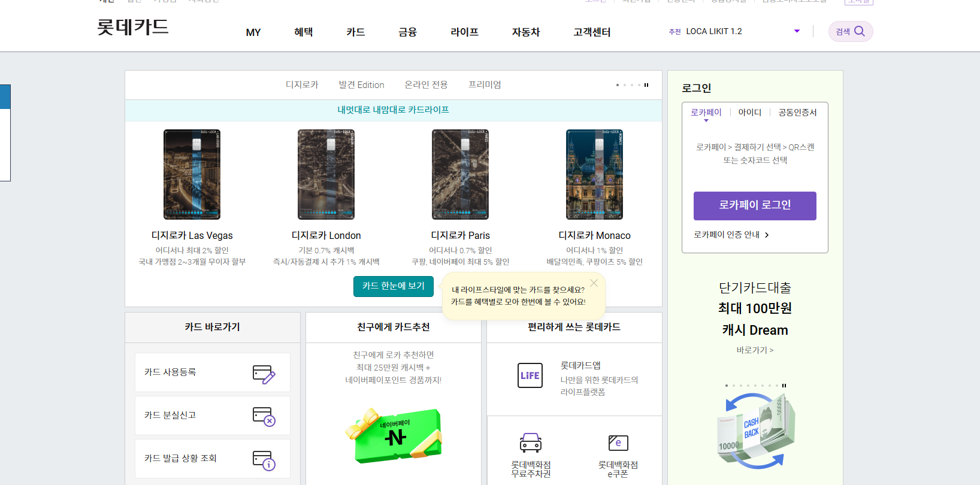Open the 혜택 menu
The height and width of the screenshot is (485, 980).
coord(304,32)
